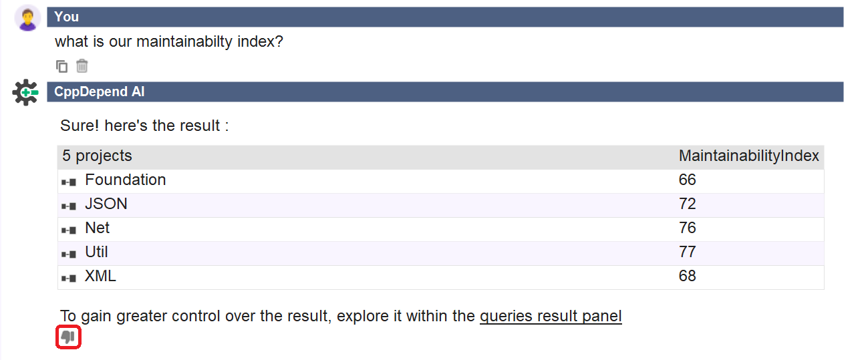
Task: Click the CppDepend AI header bar
Action: [x=445, y=92]
